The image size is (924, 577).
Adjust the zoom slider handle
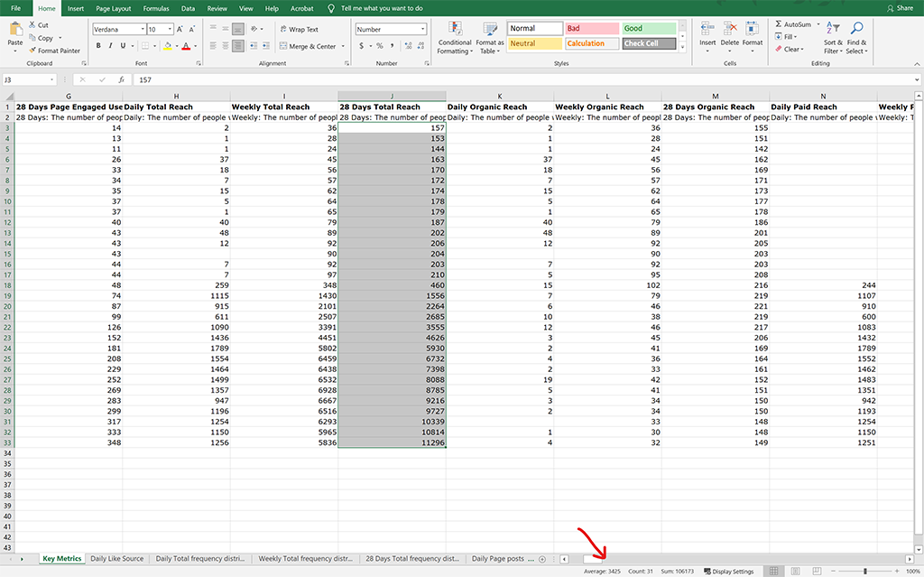[865, 571]
